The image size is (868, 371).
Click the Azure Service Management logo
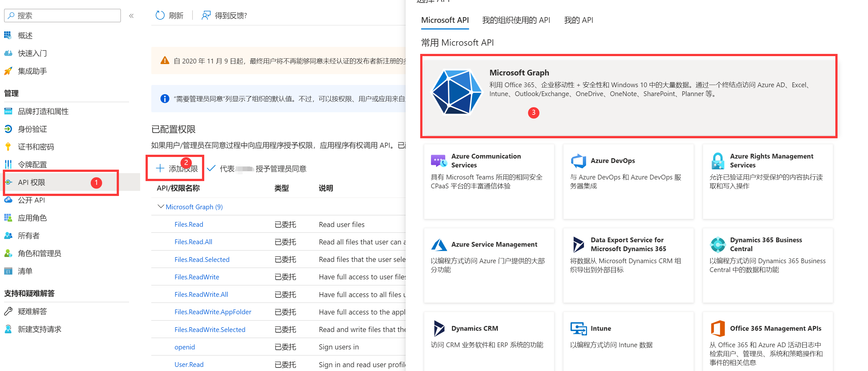pyautogui.click(x=439, y=244)
